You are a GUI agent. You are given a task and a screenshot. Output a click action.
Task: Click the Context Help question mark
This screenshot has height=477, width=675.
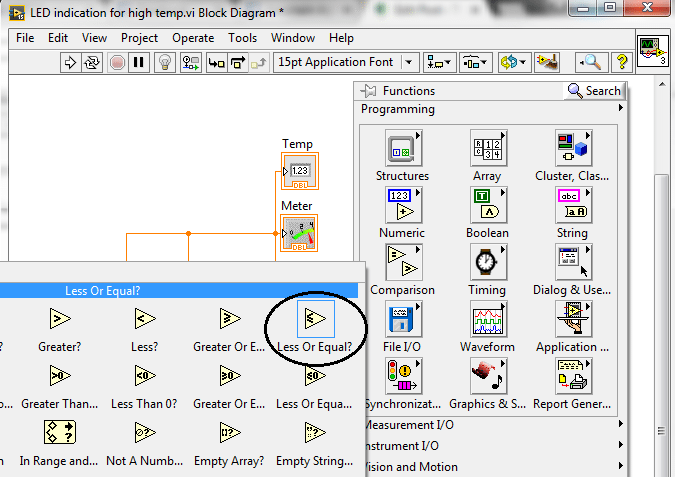622,63
